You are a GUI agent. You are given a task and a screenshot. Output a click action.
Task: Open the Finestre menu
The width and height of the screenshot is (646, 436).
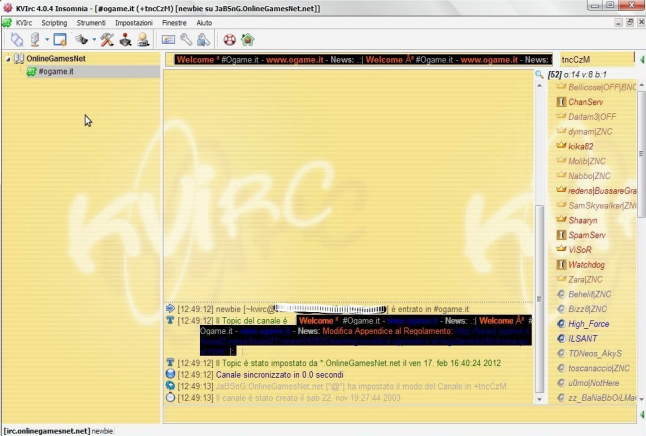(x=174, y=23)
